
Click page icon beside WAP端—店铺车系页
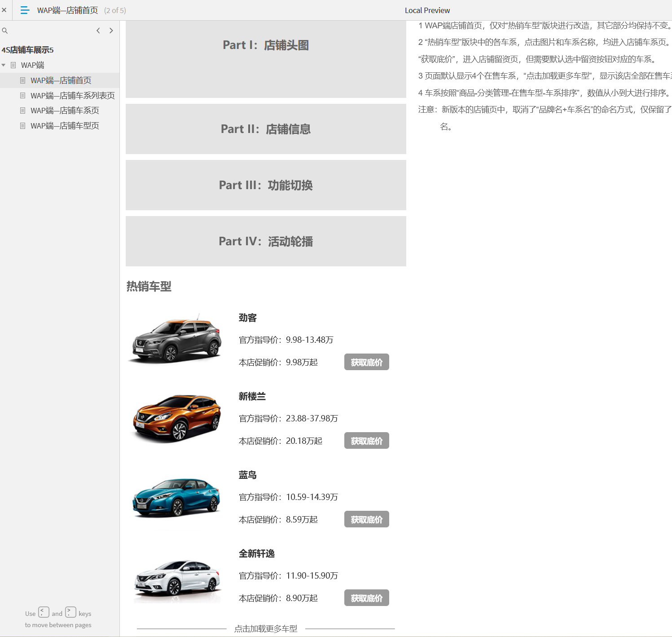pos(23,111)
